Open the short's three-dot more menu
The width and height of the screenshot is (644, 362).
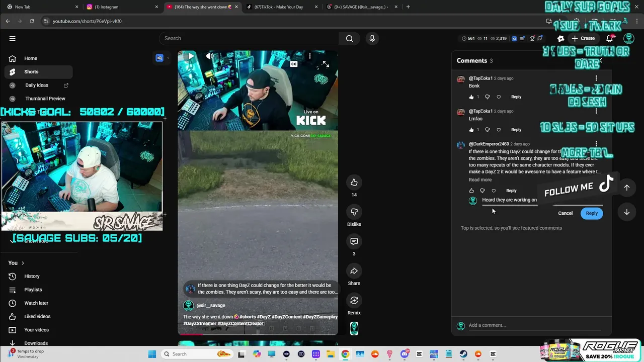click(310, 56)
